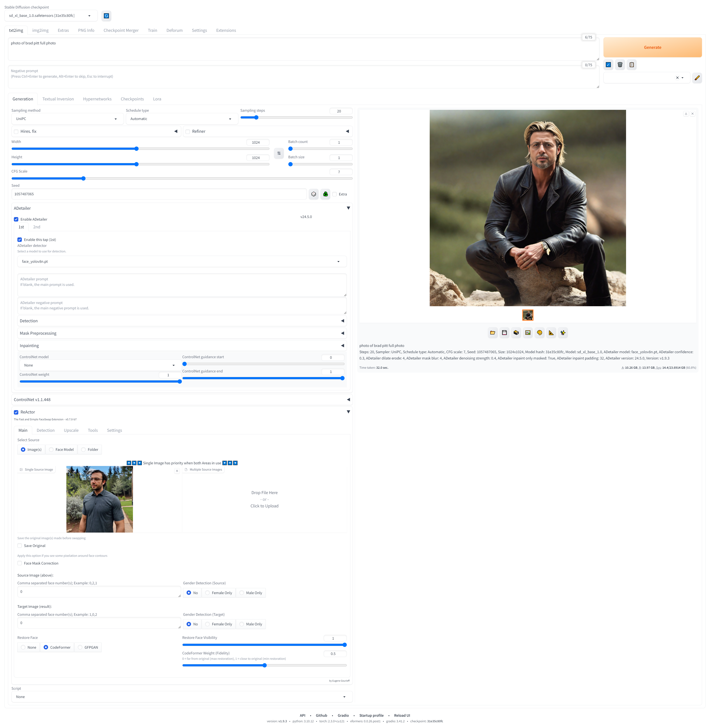710x728 pixels.
Task: Click the random seed dice icon
Action: point(314,194)
